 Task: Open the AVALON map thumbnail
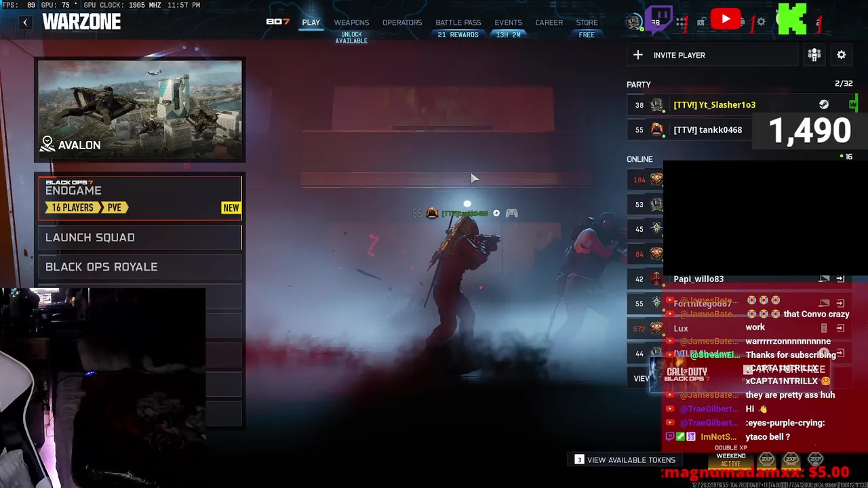coord(140,110)
